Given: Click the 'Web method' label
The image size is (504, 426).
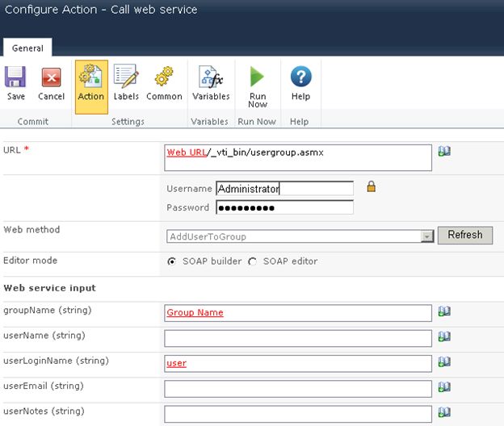Looking at the screenshot, I should [x=31, y=229].
